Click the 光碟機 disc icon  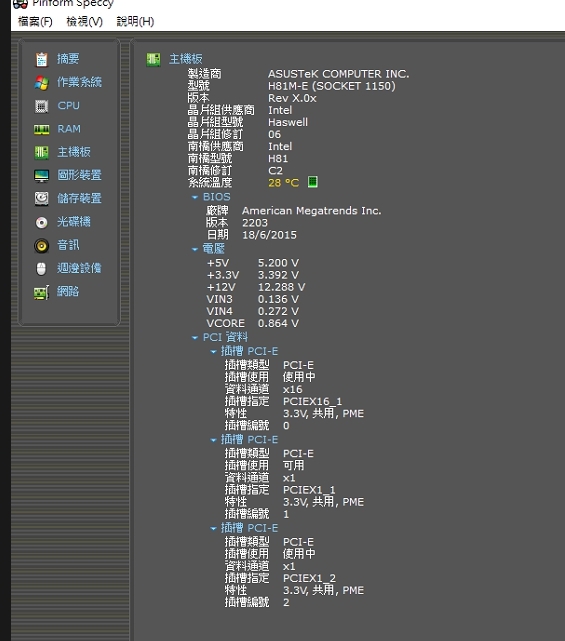pos(41,222)
